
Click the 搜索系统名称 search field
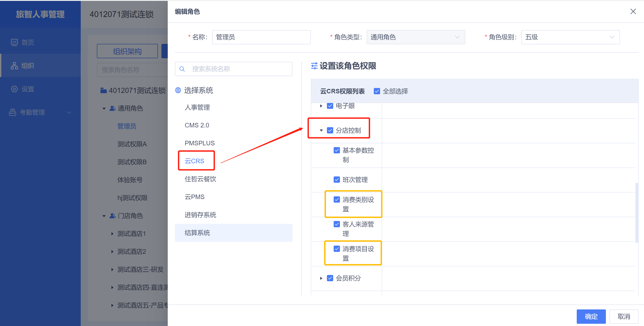point(233,69)
